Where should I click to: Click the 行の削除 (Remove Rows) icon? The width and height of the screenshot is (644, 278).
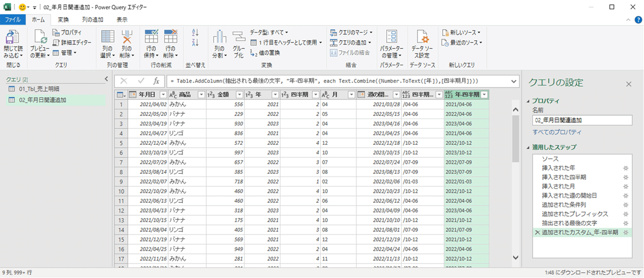[171, 36]
